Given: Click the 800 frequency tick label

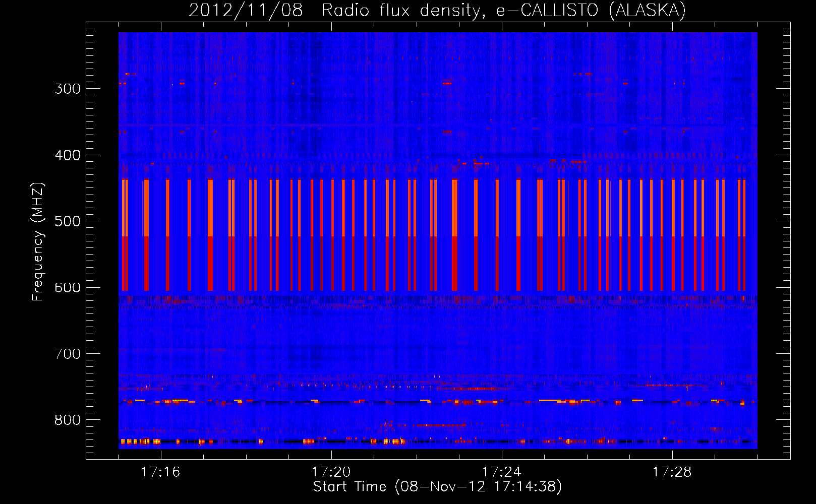Looking at the screenshot, I should point(68,420).
